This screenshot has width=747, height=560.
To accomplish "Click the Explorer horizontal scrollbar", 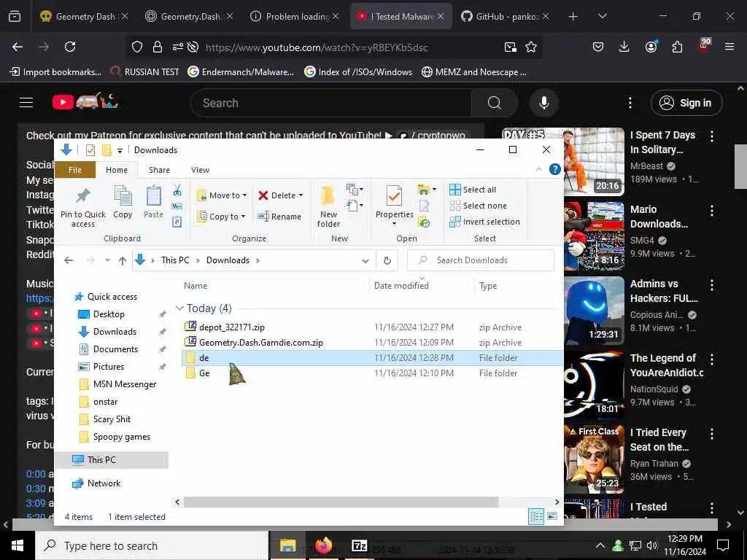I will (x=341, y=502).
